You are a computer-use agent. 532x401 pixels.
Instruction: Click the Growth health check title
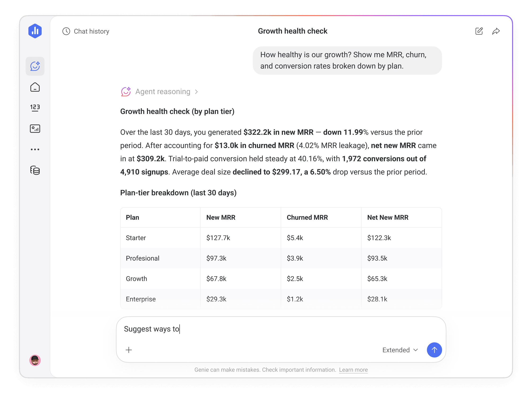[x=293, y=31]
